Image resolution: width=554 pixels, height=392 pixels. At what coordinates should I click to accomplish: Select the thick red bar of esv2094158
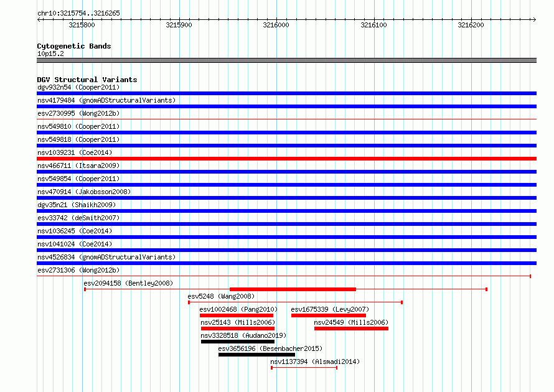coord(293,289)
